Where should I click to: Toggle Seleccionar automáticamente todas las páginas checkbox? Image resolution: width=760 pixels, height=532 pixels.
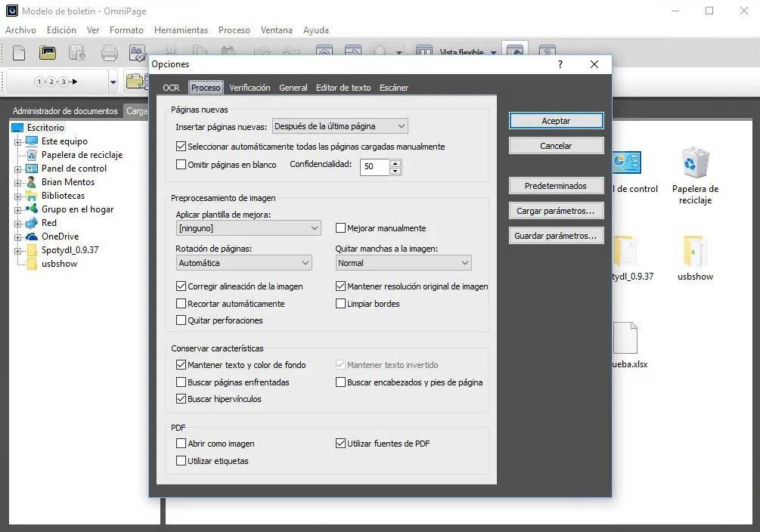[181, 147]
